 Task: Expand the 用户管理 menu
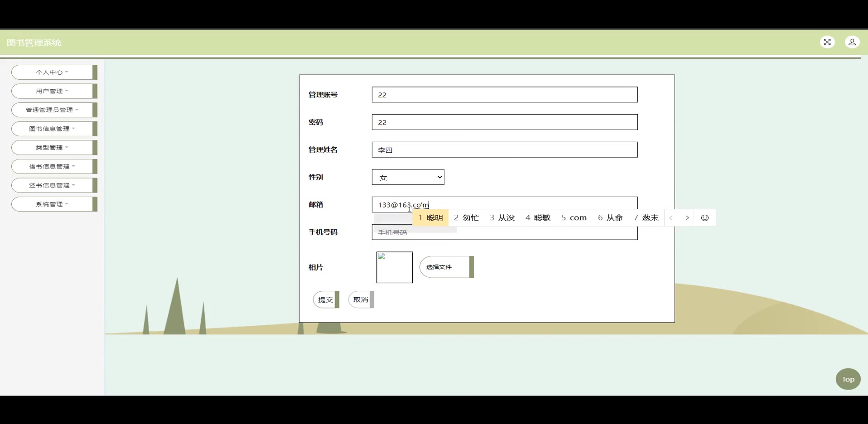54,91
